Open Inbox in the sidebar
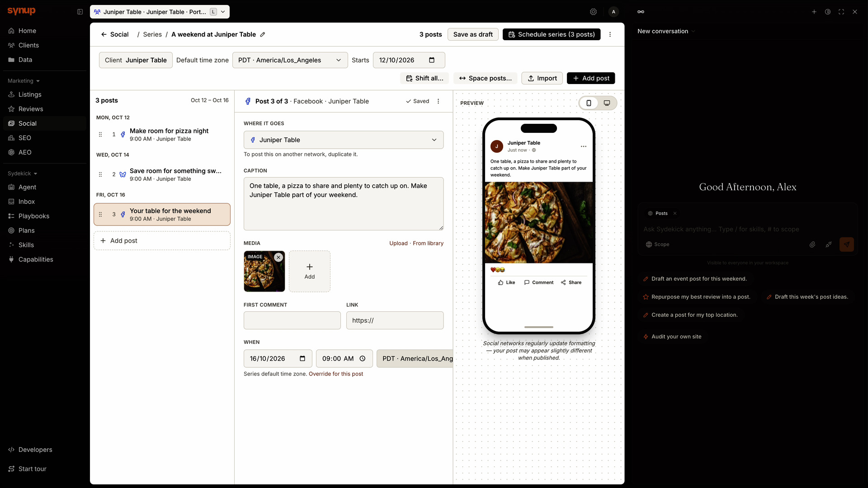The image size is (868, 488). (44, 202)
